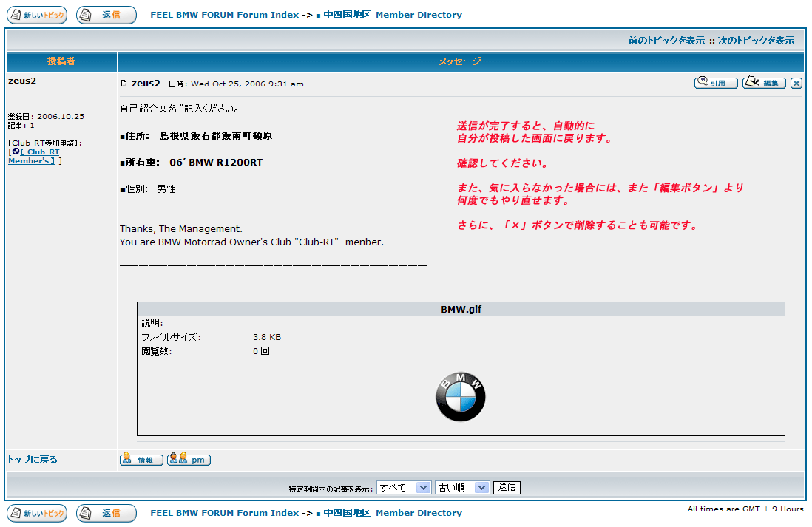The height and width of the screenshot is (527, 812).
Task: Click the Thanks, The Management. line
Action: pyautogui.click(x=180, y=229)
